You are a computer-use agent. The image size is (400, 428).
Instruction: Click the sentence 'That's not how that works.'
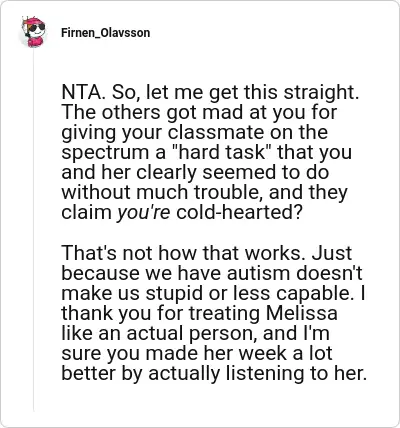click(183, 253)
